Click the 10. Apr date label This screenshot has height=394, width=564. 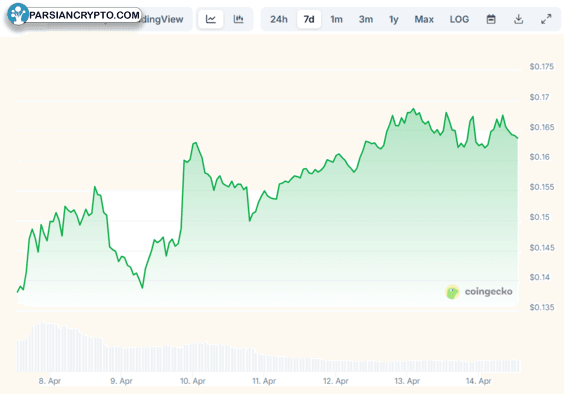pos(192,381)
